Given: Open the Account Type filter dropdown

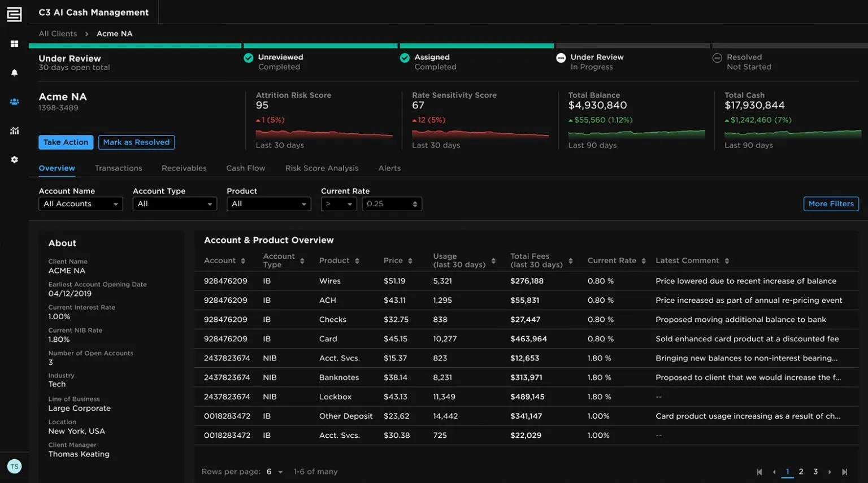Looking at the screenshot, I should point(175,204).
